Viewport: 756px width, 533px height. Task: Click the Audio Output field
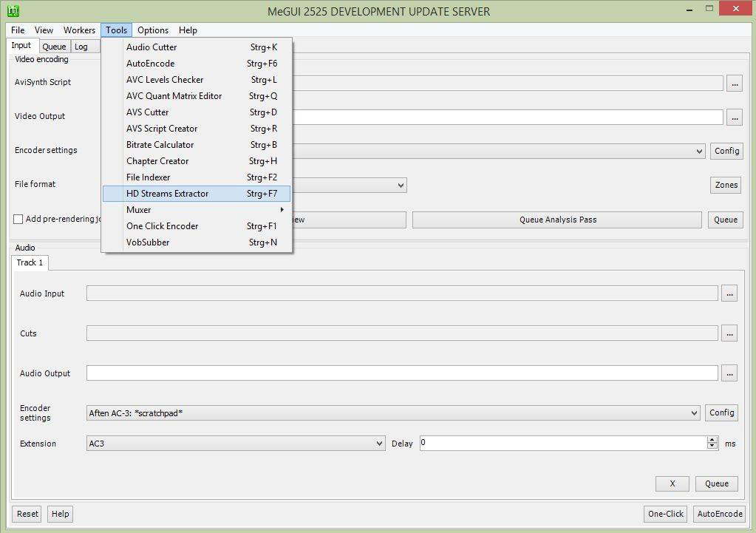[x=402, y=373]
